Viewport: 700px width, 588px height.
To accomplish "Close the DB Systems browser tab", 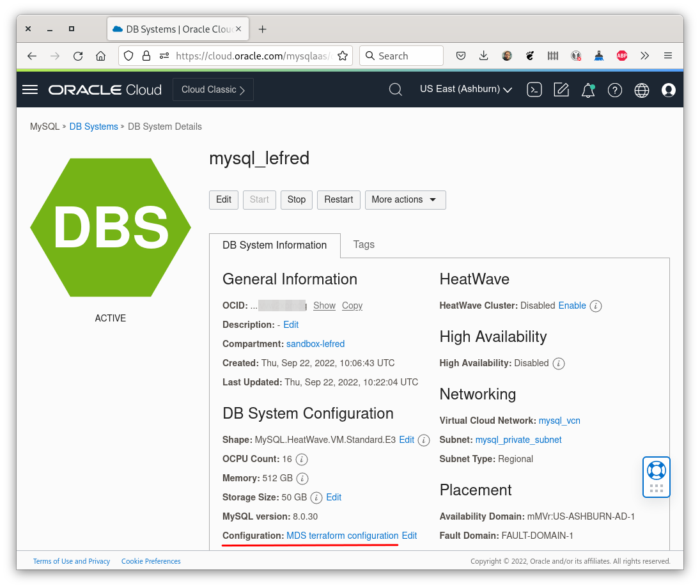I will (x=238, y=29).
